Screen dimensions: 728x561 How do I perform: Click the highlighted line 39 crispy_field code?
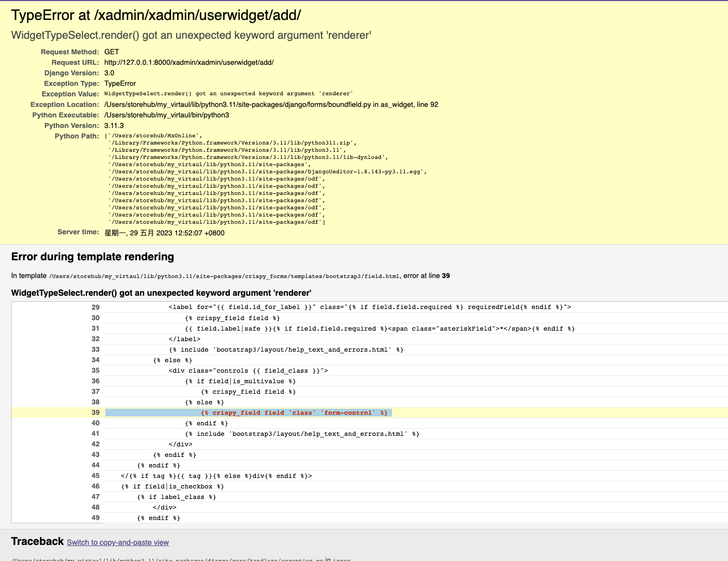[249, 413]
